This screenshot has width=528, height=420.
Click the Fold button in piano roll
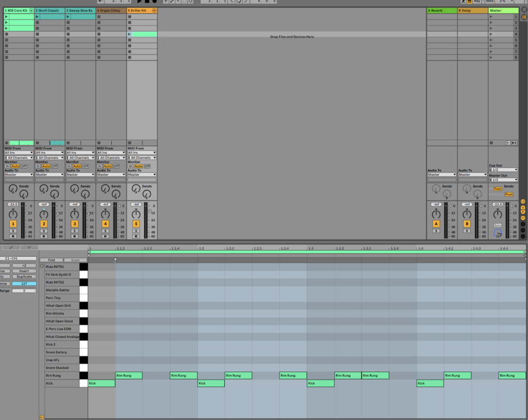(51, 260)
